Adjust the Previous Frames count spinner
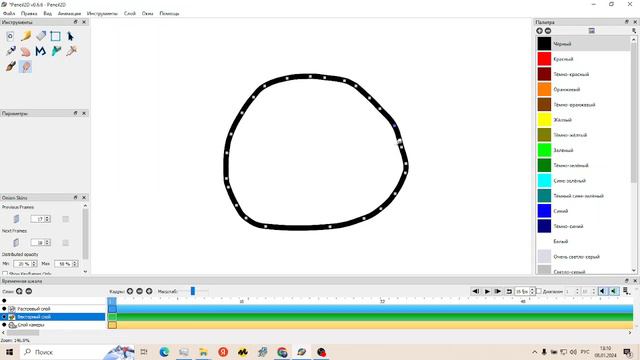The height and width of the screenshot is (360, 640). (x=40, y=219)
